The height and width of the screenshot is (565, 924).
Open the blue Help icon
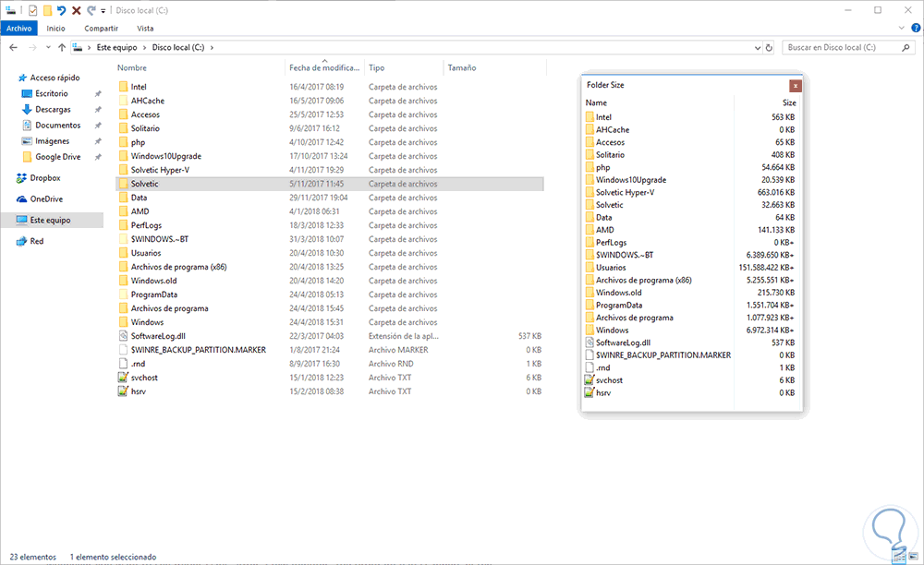pyautogui.click(x=916, y=28)
